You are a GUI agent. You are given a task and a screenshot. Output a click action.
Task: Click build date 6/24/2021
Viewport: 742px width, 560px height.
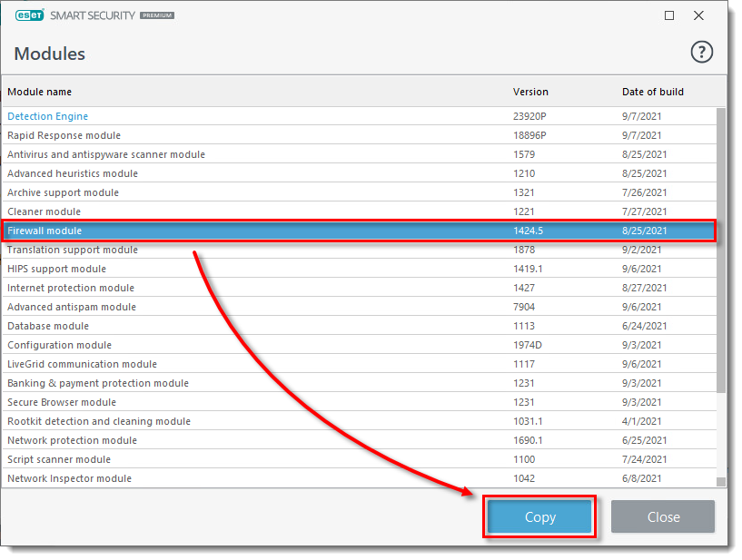tap(644, 326)
